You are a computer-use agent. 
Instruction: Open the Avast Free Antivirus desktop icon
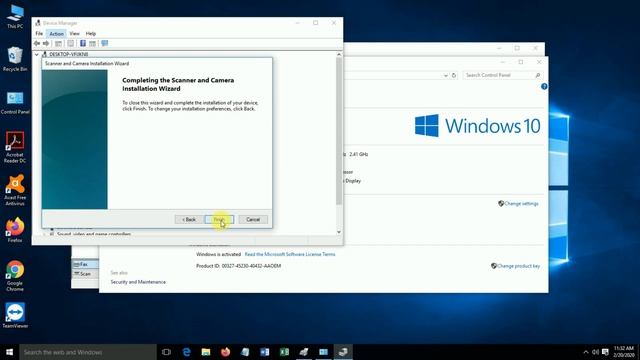(x=15, y=190)
